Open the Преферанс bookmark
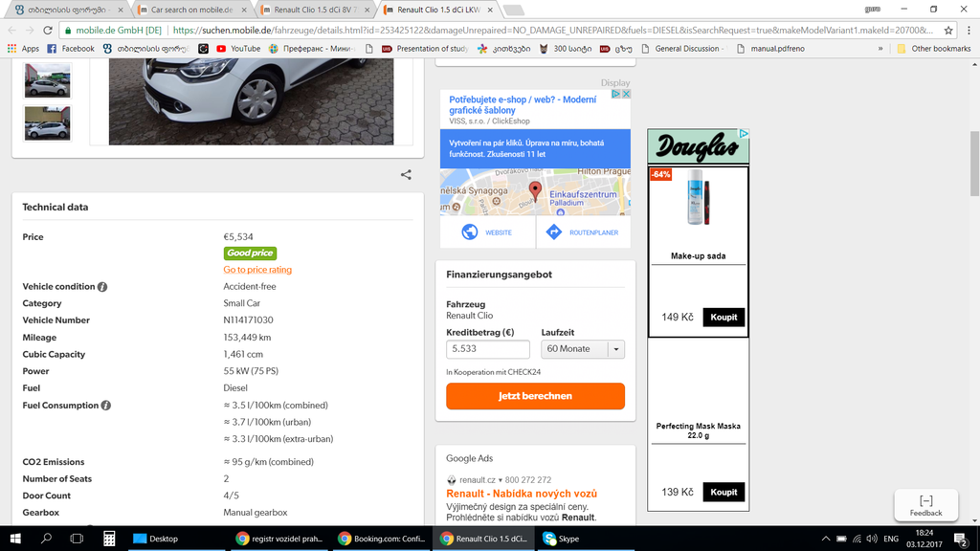The width and height of the screenshot is (980, 551). (x=311, y=49)
